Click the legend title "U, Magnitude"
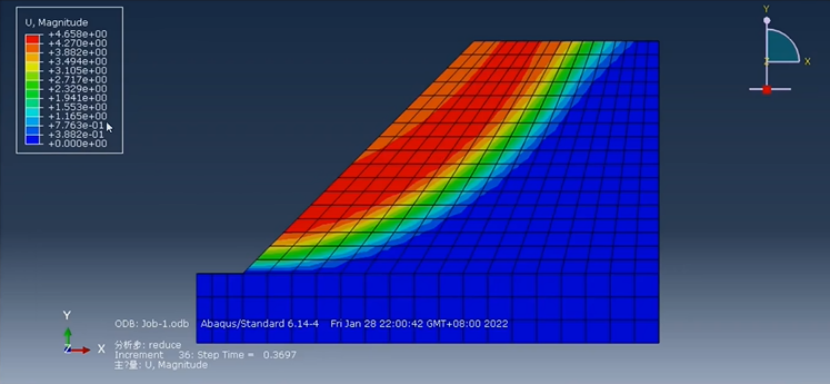The image size is (831, 384). [57, 23]
